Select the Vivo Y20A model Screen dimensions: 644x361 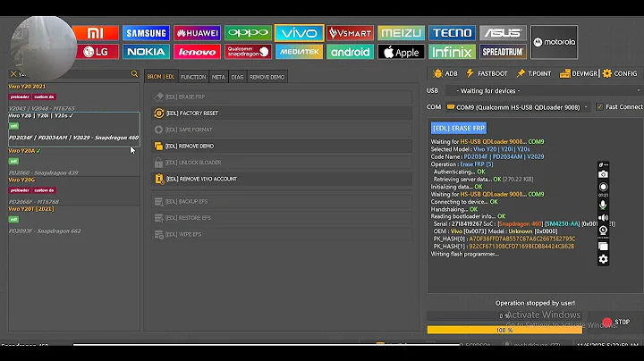coord(74,162)
